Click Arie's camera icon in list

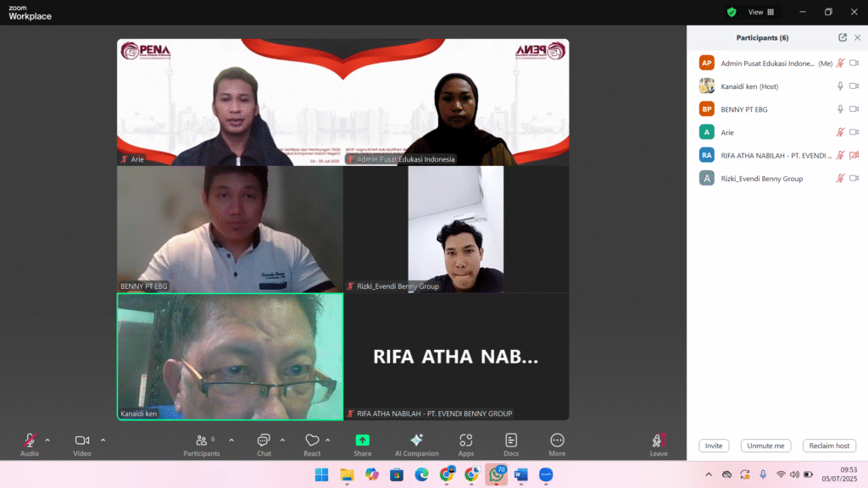click(x=854, y=132)
